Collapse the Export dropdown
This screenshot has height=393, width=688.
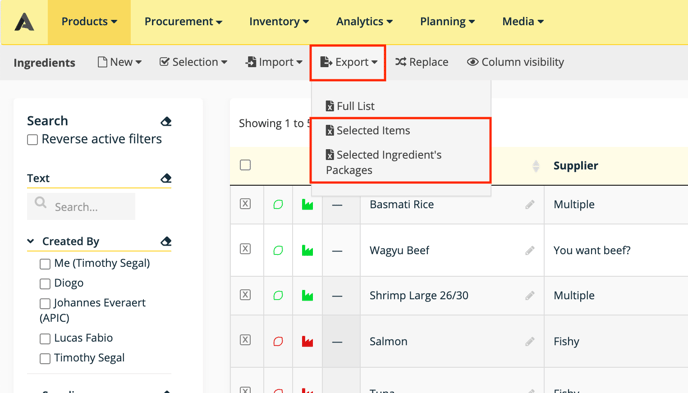coord(348,62)
